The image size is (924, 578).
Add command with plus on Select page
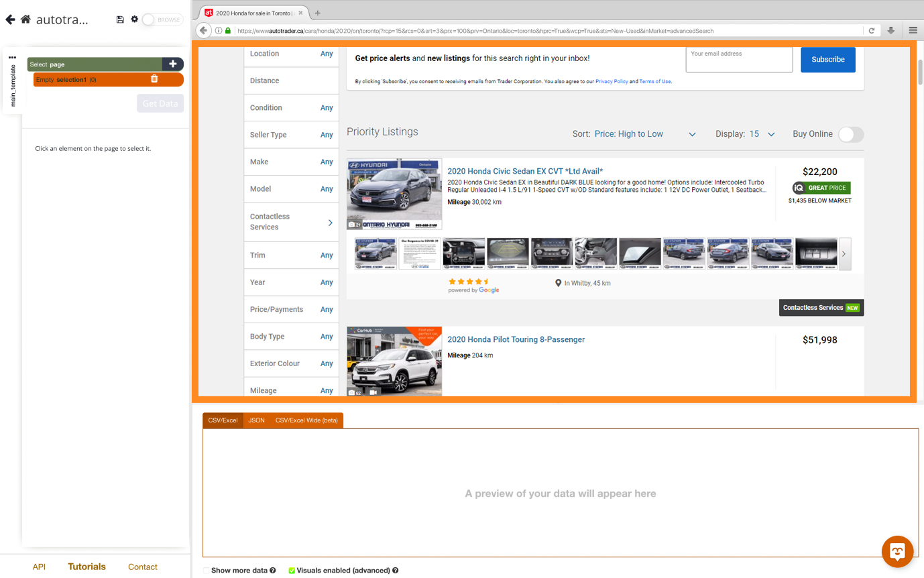172,64
